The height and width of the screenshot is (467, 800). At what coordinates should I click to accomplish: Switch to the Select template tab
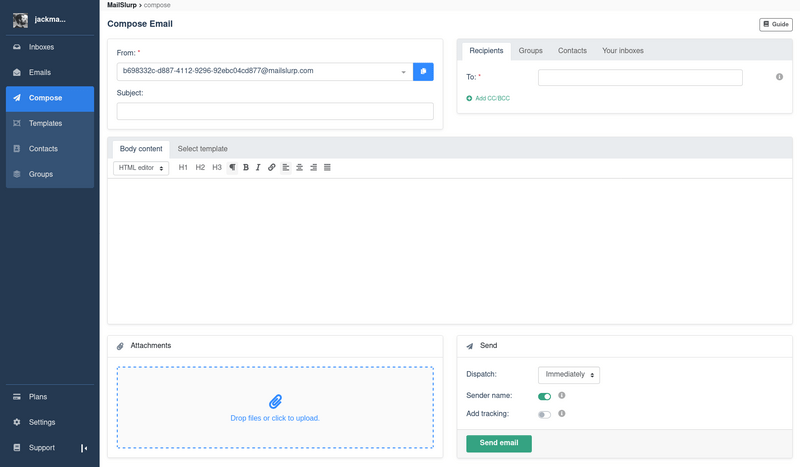click(x=202, y=149)
